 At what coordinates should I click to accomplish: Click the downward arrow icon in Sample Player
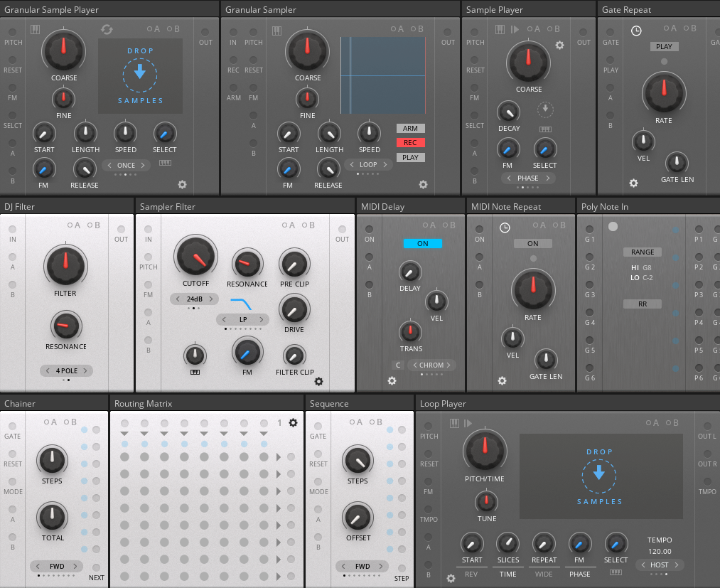[545, 109]
